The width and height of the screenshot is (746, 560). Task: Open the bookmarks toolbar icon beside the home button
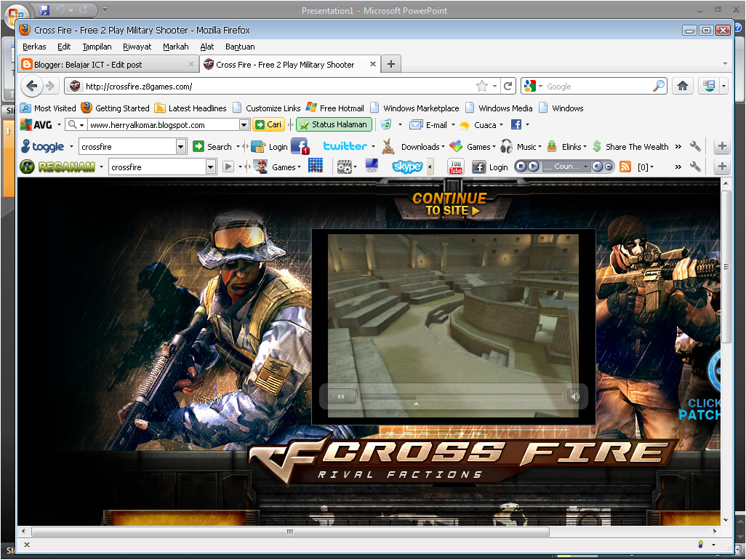[710, 86]
